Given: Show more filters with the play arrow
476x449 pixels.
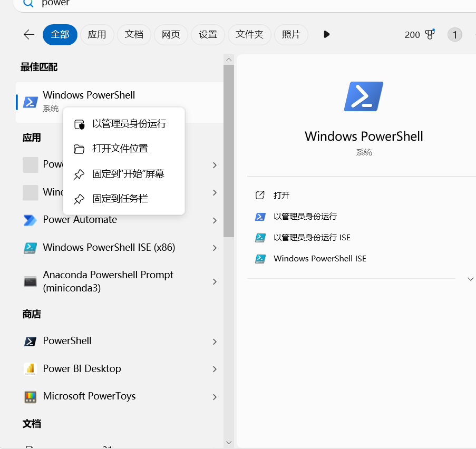Looking at the screenshot, I should [x=327, y=34].
